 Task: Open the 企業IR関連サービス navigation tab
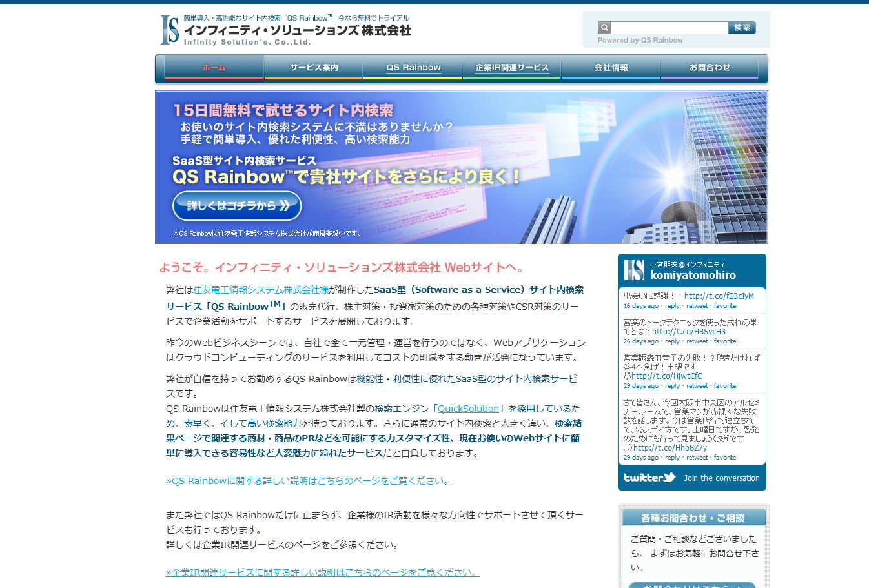[x=512, y=68]
